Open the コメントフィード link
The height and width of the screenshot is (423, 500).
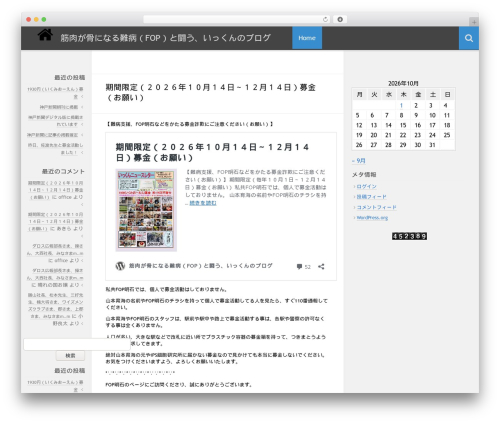376,207
